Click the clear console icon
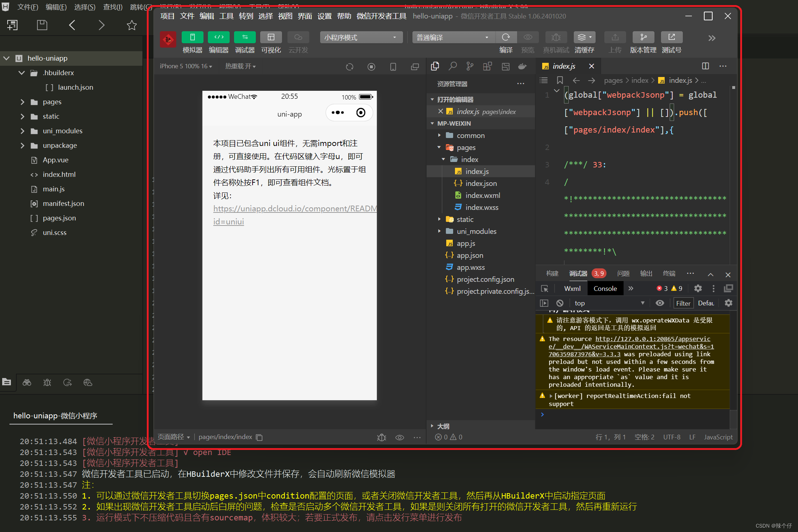This screenshot has height=532, width=798. 560,303
